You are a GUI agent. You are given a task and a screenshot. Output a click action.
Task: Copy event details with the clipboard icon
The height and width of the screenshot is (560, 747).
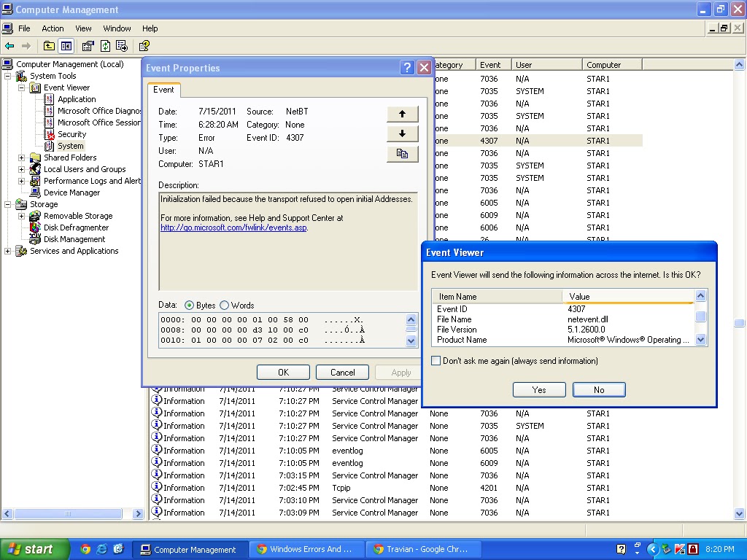point(402,153)
